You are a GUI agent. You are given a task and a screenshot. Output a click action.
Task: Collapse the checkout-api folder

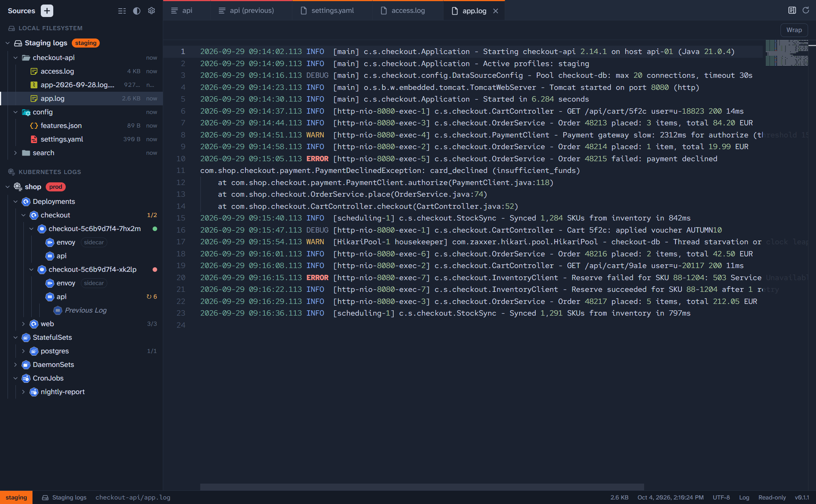[15, 58]
